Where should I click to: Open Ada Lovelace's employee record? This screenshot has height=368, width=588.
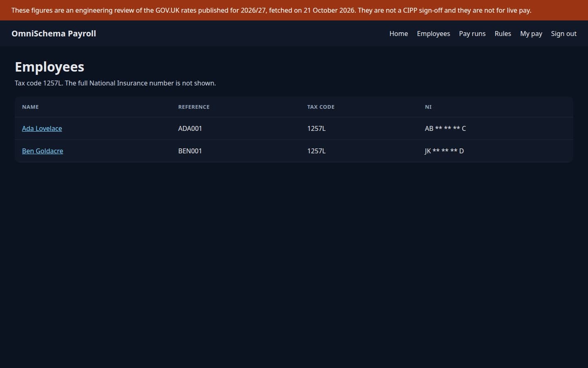click(42, 128)
